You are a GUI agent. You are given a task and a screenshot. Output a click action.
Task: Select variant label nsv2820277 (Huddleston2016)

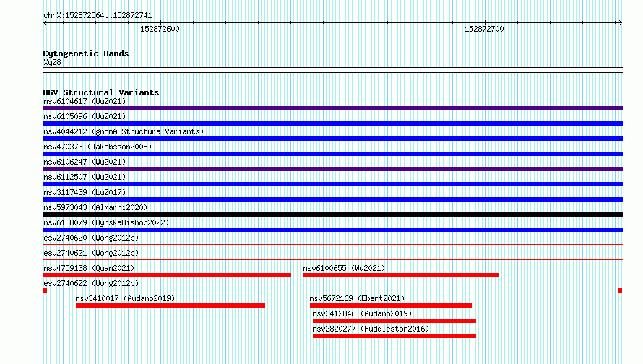(x=371, y=329)
